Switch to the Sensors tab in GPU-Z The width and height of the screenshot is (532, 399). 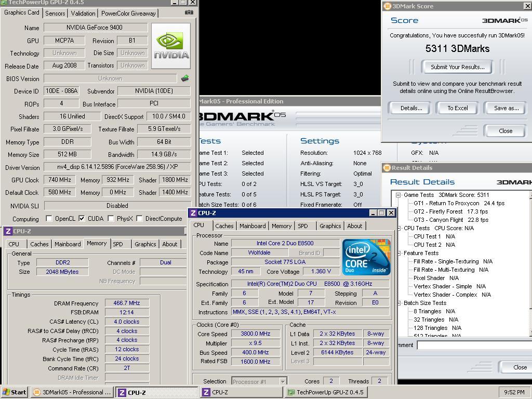tap(55, 13)
